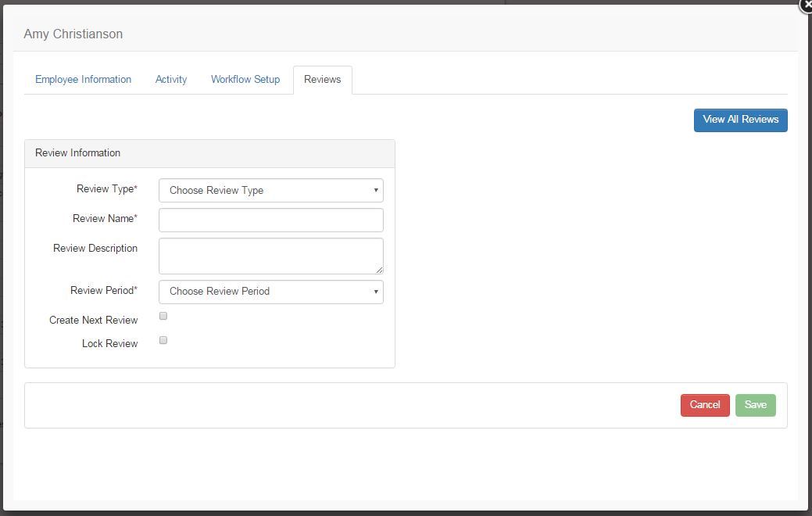
Task: Go to the Workflow Setup tab
Action: (245, 79)
